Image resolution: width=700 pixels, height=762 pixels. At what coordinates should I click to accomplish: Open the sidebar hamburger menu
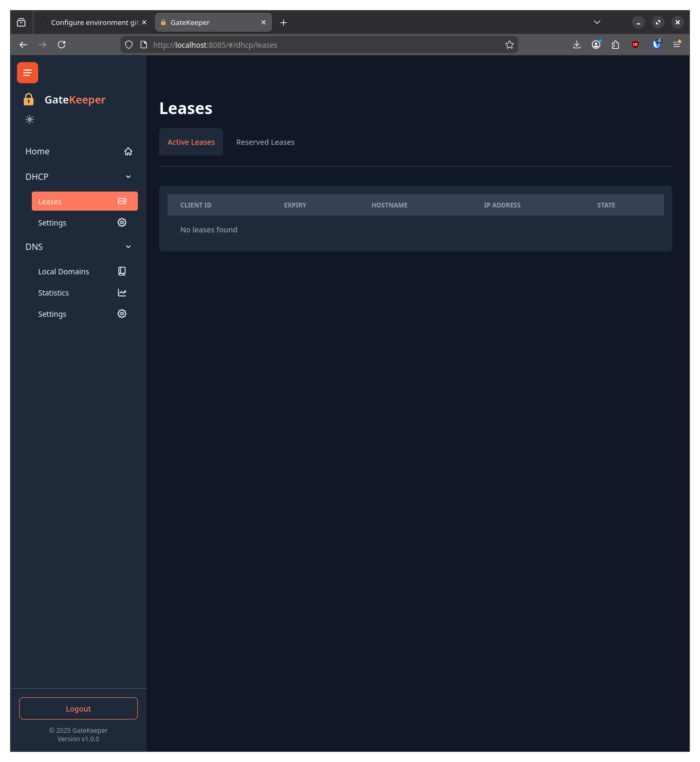(x=27, y=73)
